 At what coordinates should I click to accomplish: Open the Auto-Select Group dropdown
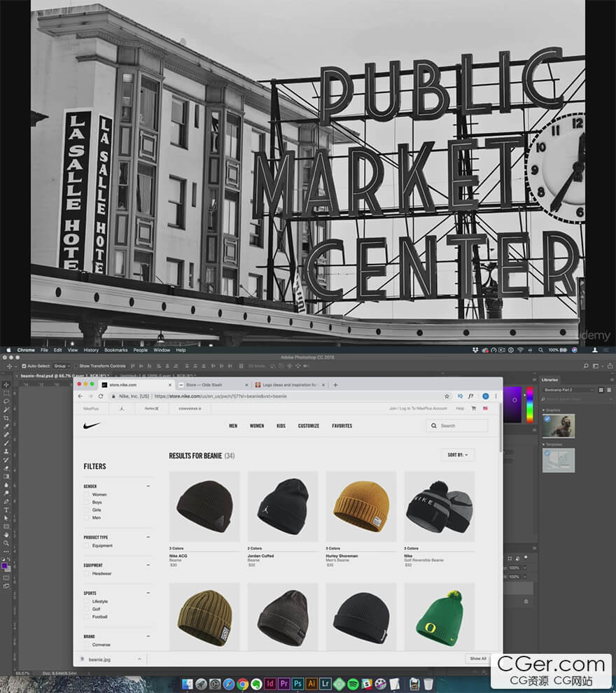pos(62,366)
